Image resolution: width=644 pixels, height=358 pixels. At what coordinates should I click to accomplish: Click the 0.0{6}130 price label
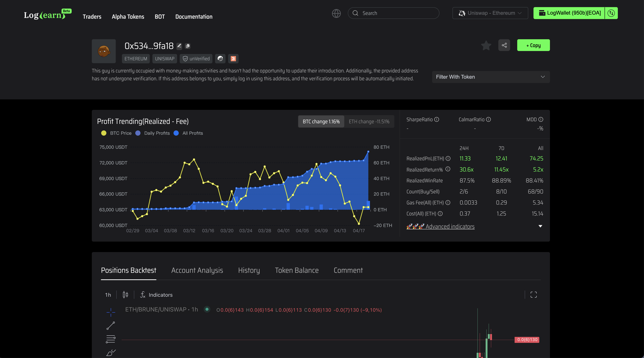[x=527, y=340]
